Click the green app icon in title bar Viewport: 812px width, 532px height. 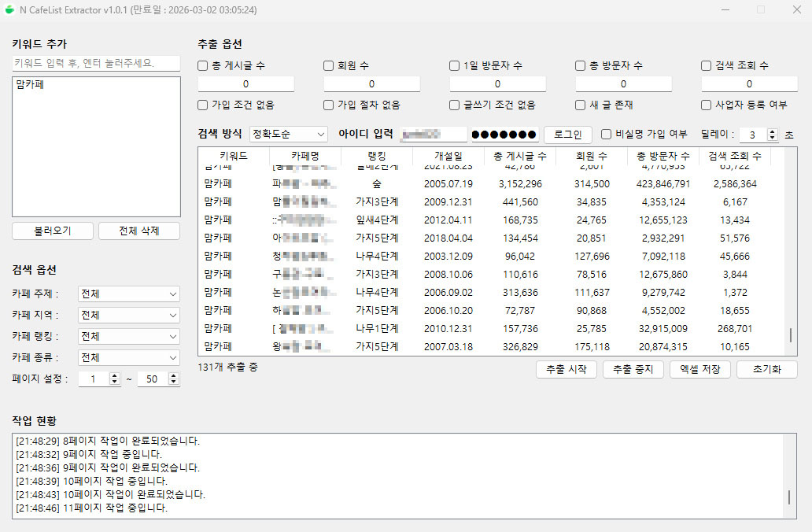tap(9, 9)
